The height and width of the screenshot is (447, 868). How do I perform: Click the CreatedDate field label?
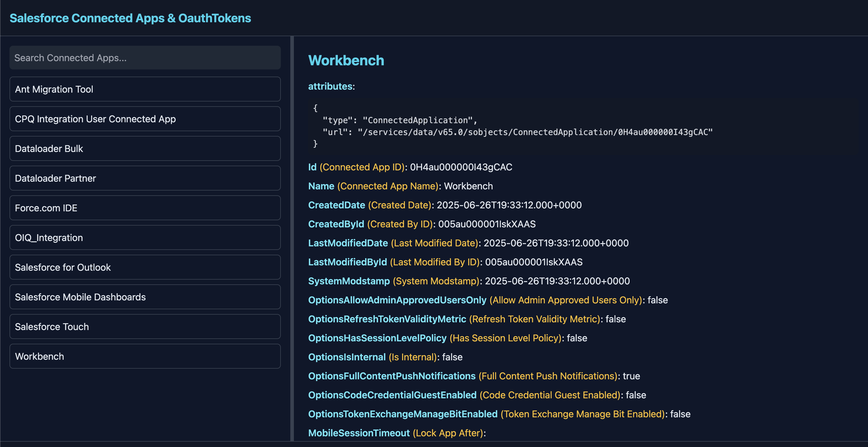(337, 205)
